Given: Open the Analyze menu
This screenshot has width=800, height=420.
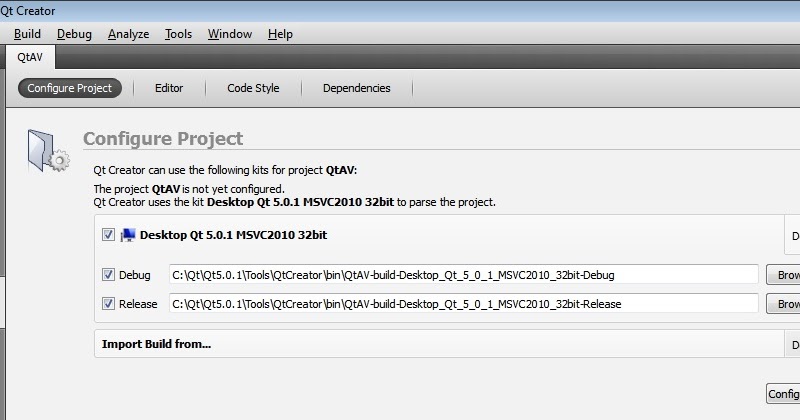Looking at the screenshot, I should point(129,34).
